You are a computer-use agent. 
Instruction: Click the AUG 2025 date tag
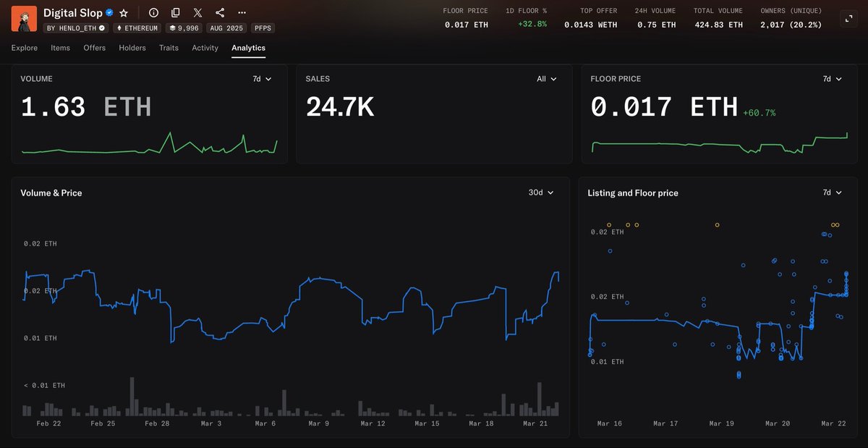coord(227,28)
